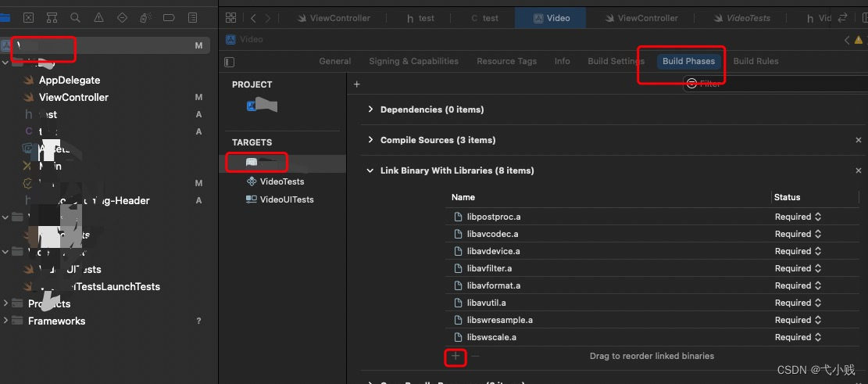
Task: Click the filter icon in Filter field
Action: (691, 84)
